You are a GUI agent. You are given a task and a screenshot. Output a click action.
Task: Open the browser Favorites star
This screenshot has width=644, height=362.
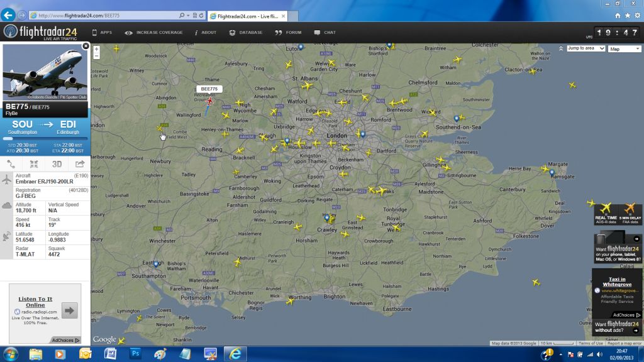(628, 16)
